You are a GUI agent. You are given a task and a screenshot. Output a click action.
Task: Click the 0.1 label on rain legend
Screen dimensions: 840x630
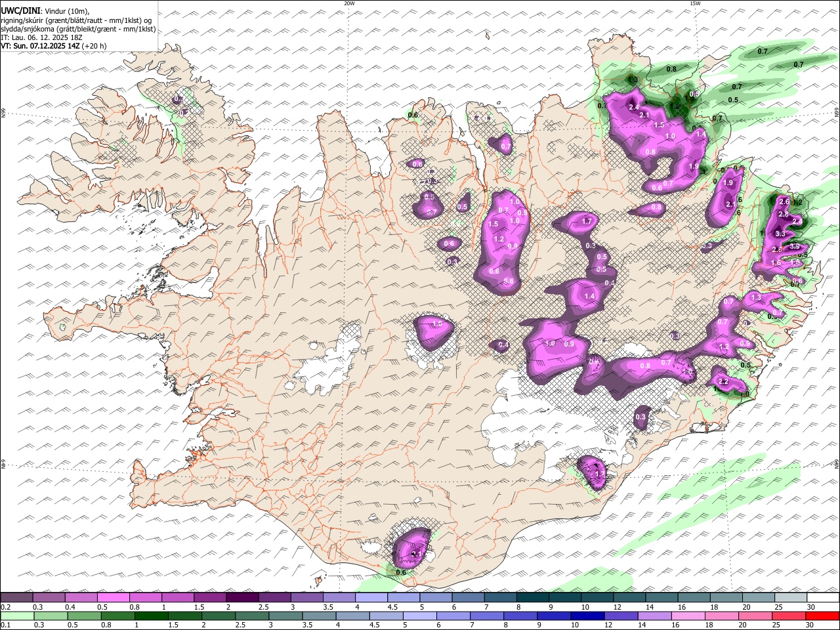coord(6,625)
